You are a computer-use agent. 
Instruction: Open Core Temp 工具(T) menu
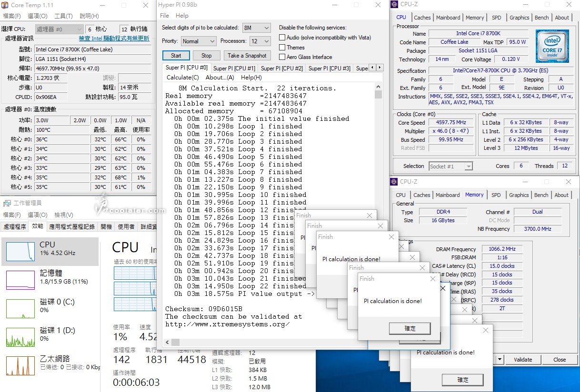63,16
